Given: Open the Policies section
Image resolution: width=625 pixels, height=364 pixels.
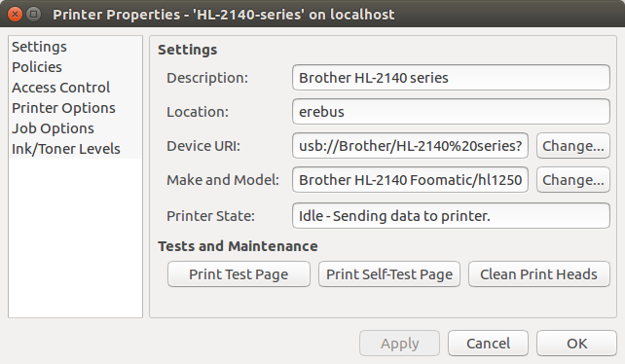Looking at the screenshot, I should click(x=75, y=67).
